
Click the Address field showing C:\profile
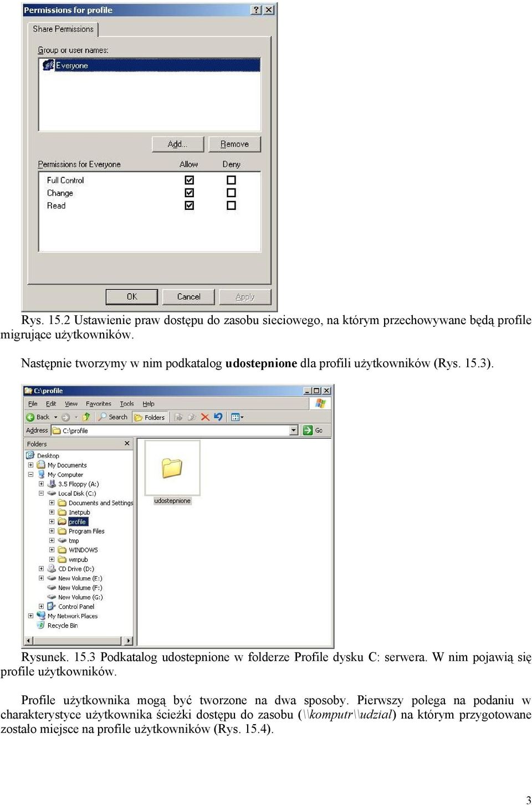175,430
